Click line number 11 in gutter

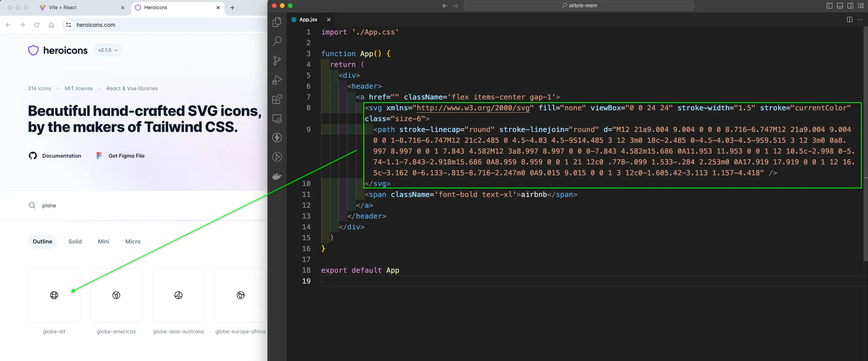(x=306, y=195)
